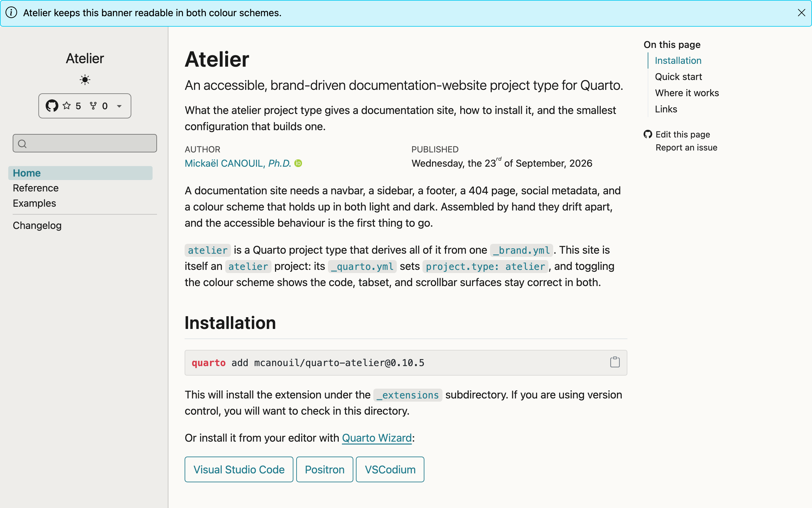Viewport: 812px width, 508px height.
Task: Jump to Links section in contents
Action: (666, 109)
